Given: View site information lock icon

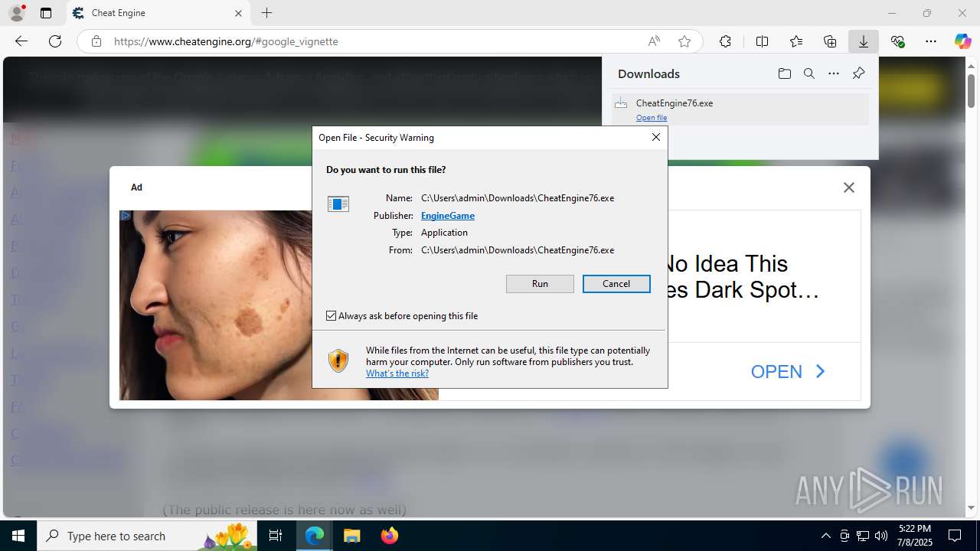Looking at the screenshot, I should point(96,41).
